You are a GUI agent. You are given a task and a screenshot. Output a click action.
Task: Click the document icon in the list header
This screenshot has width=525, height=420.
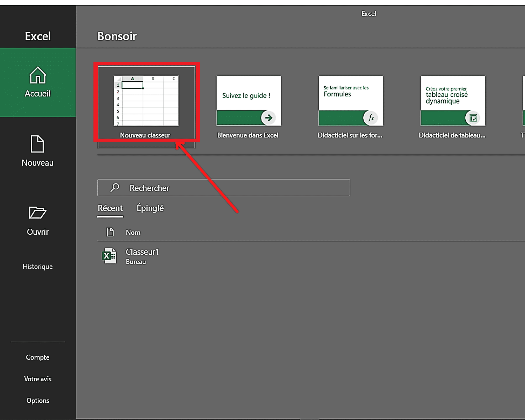point(110,232)
